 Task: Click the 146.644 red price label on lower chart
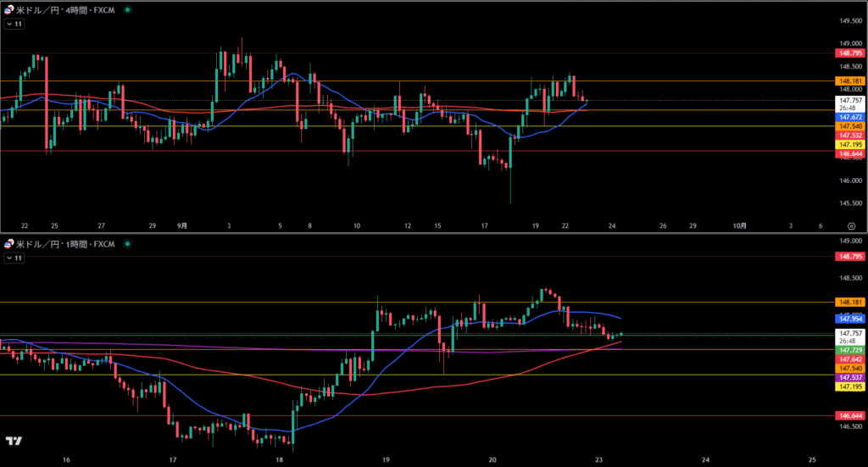[x=850, y=416]
